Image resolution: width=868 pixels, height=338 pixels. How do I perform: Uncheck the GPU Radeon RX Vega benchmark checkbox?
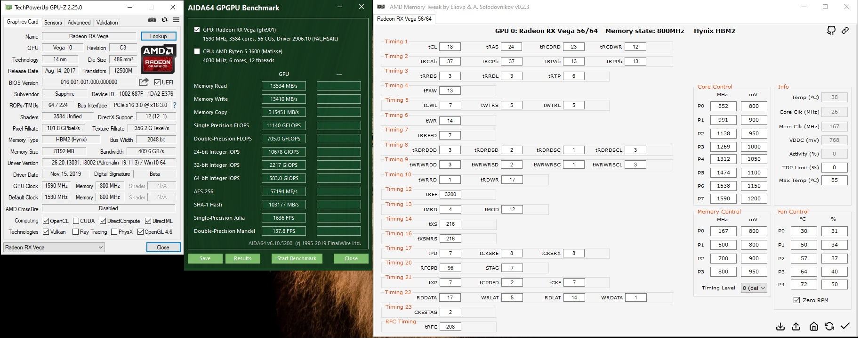[x=197, y=29]
